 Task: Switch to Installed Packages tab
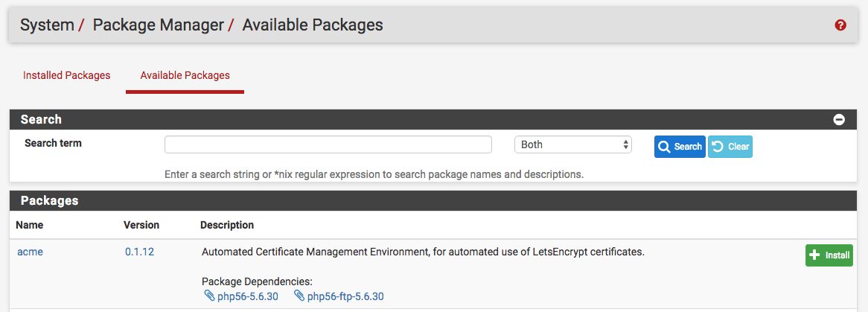66,75
